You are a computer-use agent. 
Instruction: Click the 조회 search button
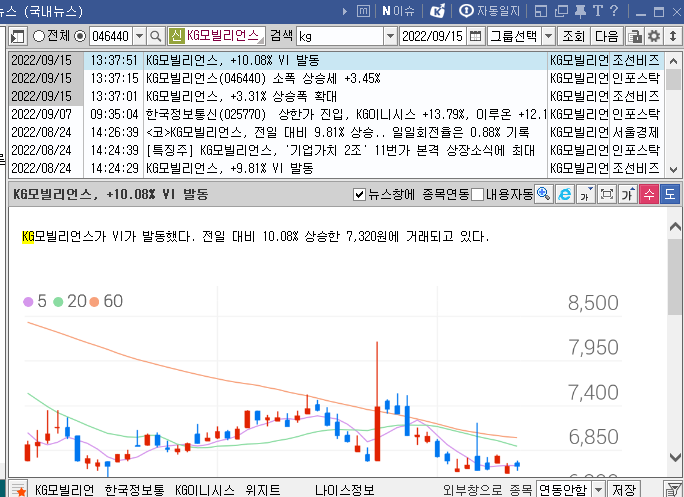click(573, 36)
